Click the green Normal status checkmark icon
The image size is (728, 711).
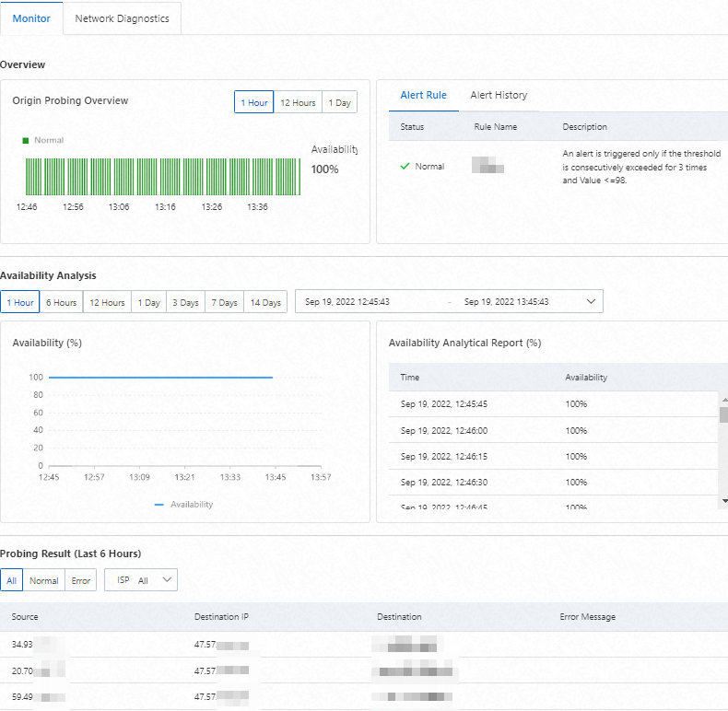(405, 167)
